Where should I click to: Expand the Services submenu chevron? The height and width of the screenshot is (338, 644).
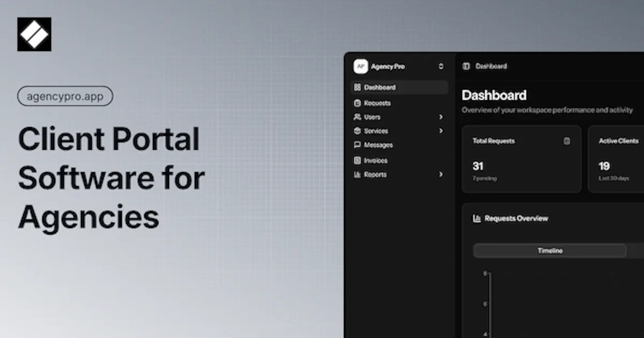(441, 131)
